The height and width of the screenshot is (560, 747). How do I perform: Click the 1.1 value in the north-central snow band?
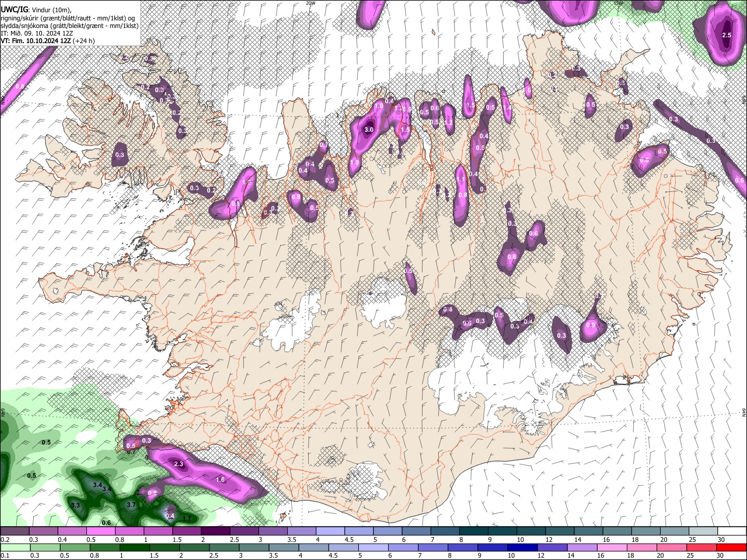click(460, 180)
